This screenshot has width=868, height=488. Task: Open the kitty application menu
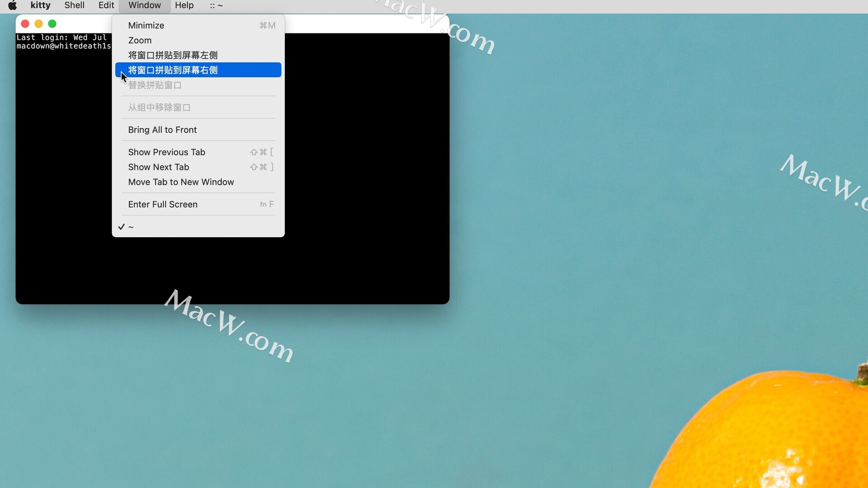click(x=41, y=5)
